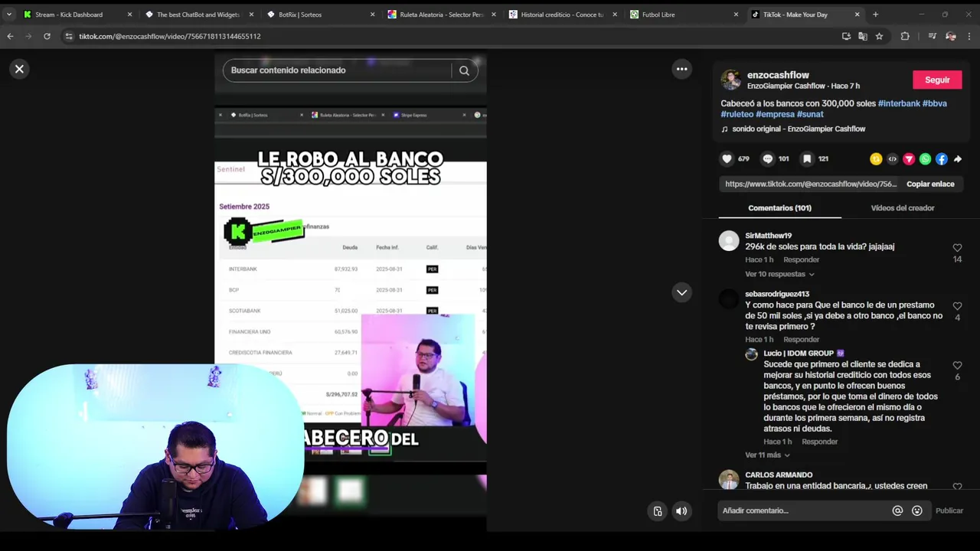Screen dimensions: 980x551
Task: Open Chrome three-dot menu
Action: coord(969,36)
